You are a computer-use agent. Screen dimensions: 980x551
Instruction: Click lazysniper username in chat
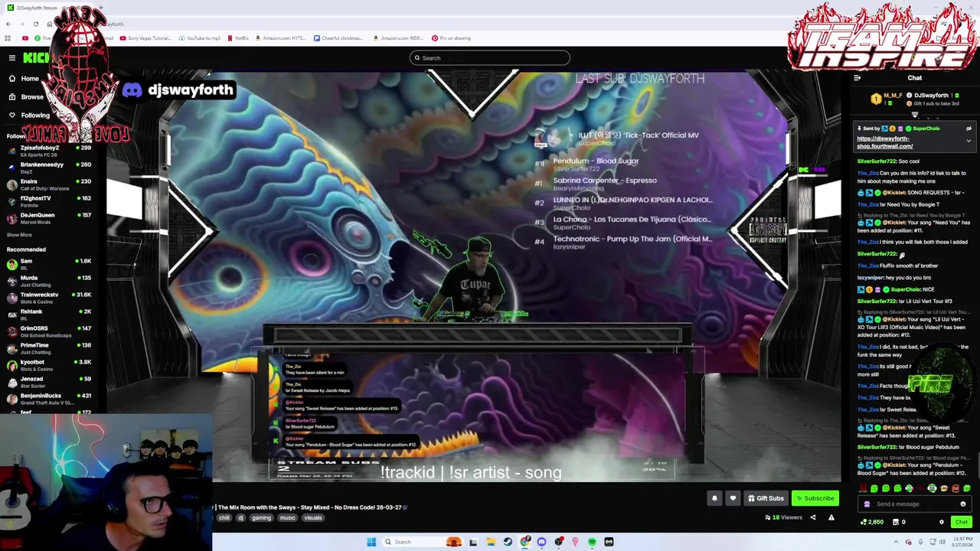tap(870, 278)
